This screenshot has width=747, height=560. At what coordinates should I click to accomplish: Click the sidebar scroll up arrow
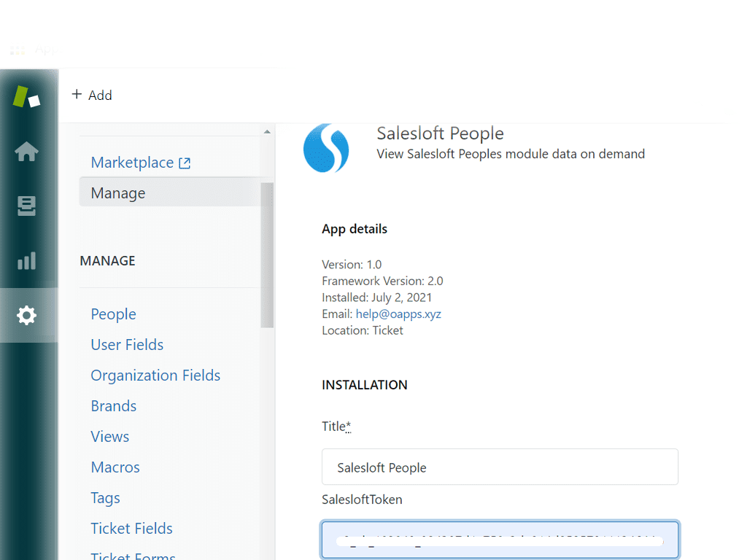pos(267,131)
